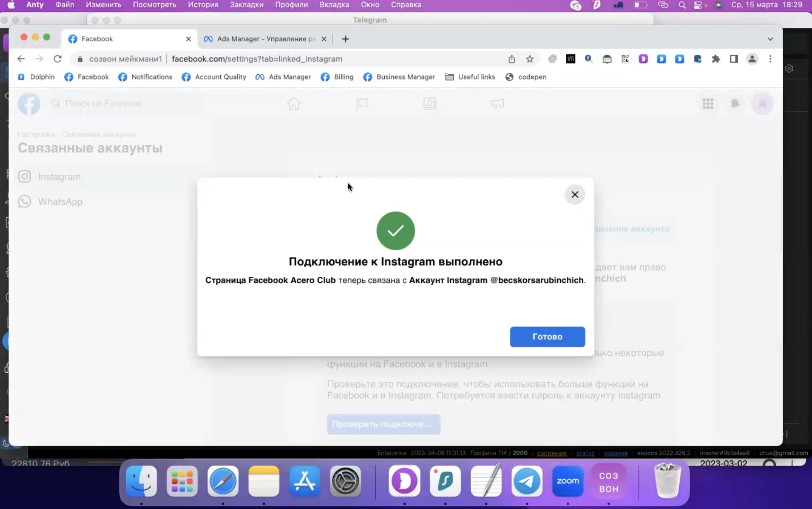This screenshot has height=509, width=812.
Task: Open Facebook notifications bell
Action: tap(735, 104)
